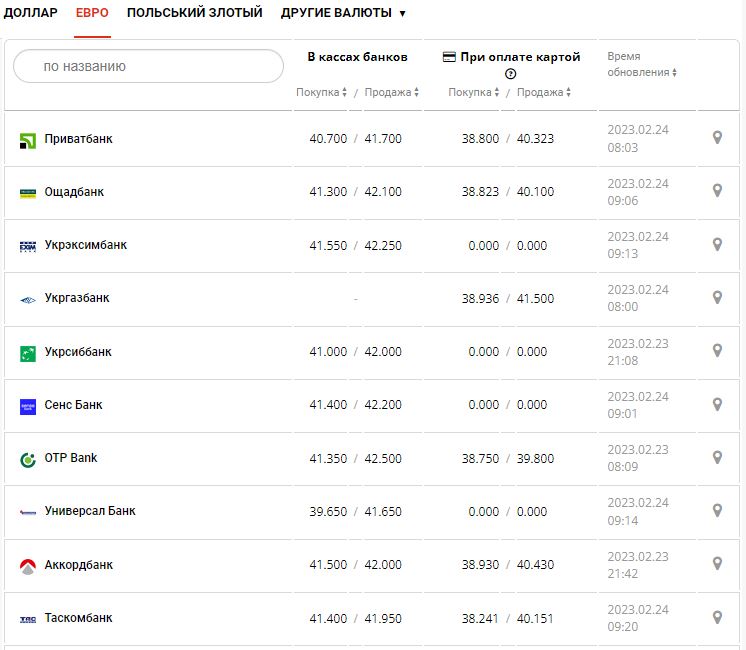The height and width of the screenshot is (650, 746).
Task: Click the map pin icon for Приватбанк
Action: coord(717,138)
